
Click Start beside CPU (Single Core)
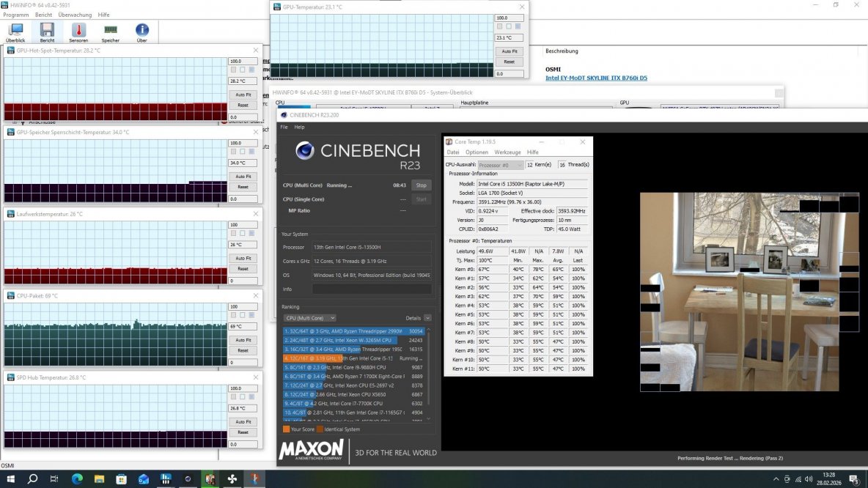422,199
